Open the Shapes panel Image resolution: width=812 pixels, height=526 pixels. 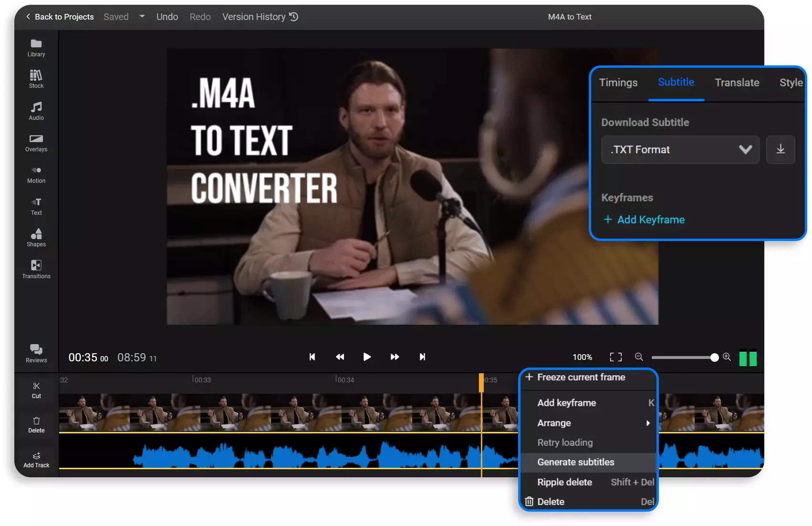pos(36,237)
